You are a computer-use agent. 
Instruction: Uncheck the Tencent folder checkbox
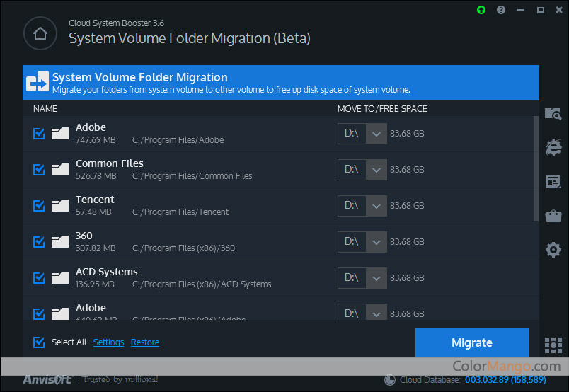point(39,205)
